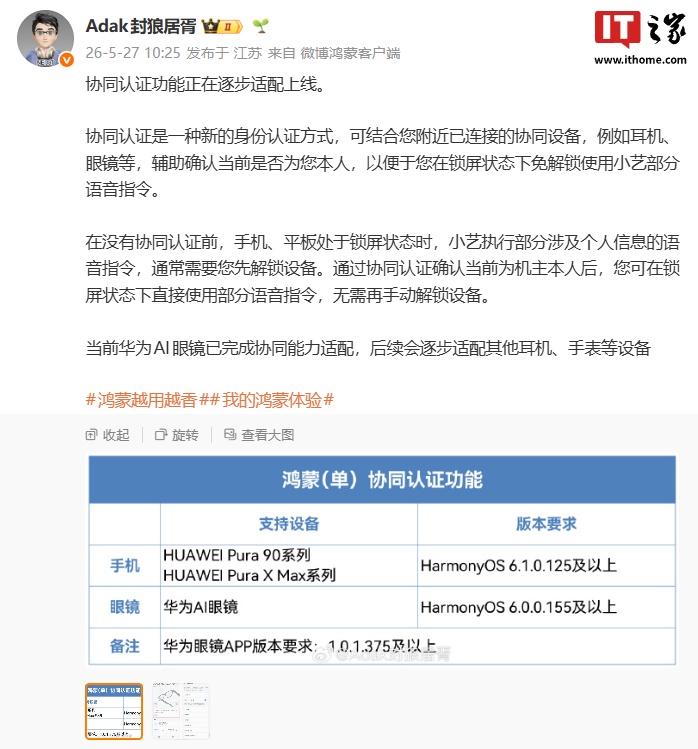This screenshot has height=749, width=698.
Task: Open the post timestamp 26-5-27 10:25
Action: [x=133, y=53]
